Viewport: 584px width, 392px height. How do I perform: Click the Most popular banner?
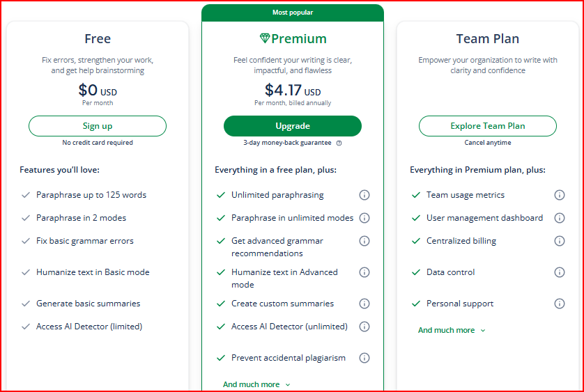[293, 13]
